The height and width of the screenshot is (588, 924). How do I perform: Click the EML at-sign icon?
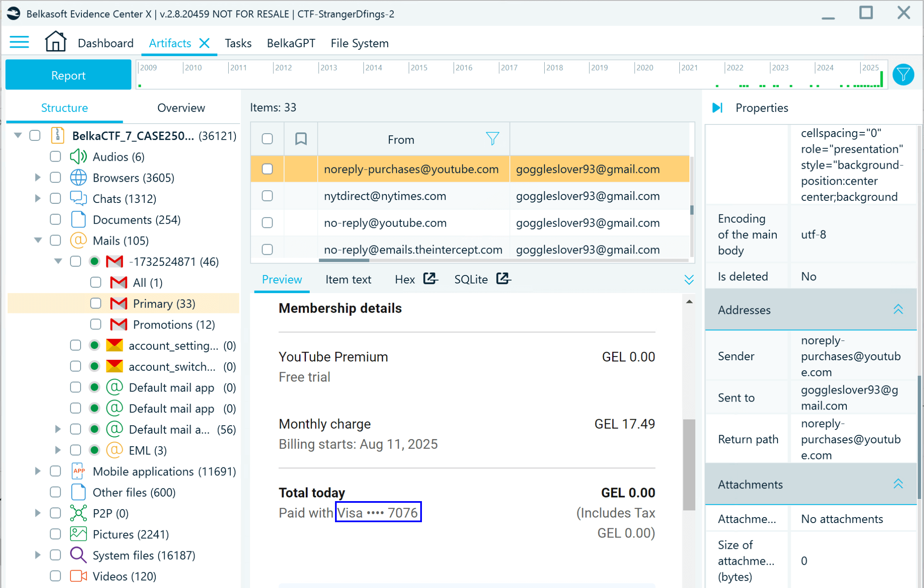[114, 450]
